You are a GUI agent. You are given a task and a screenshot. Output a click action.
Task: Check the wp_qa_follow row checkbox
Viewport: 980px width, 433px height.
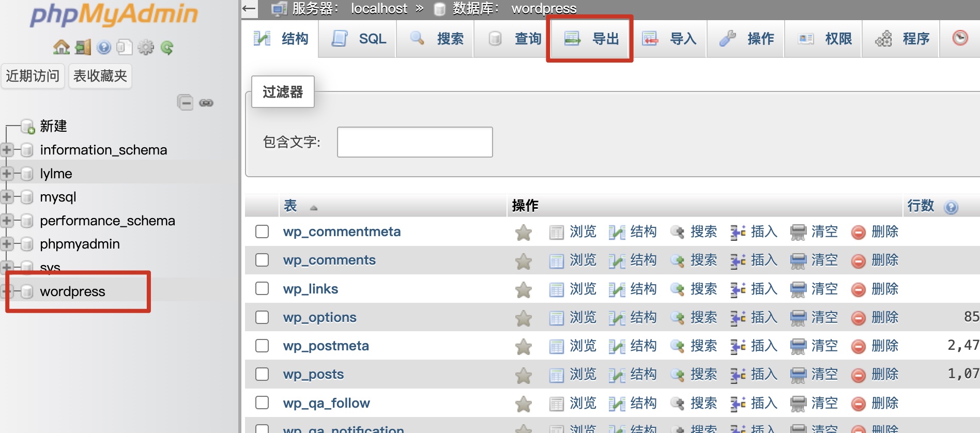click(x=262, y=402)
